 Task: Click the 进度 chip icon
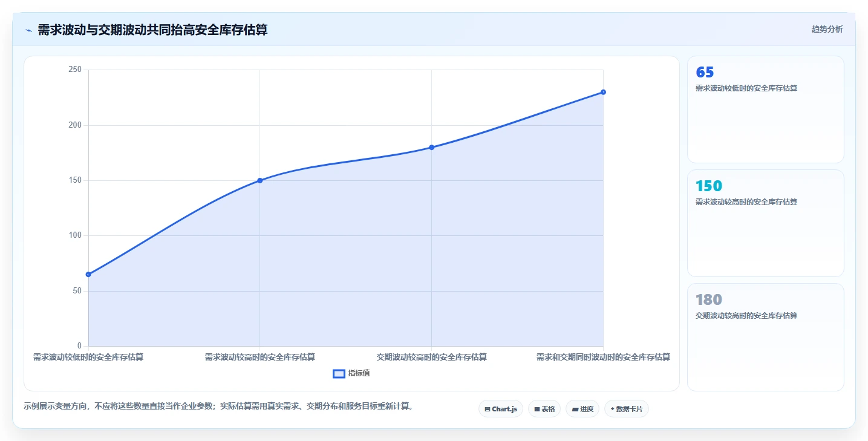(575, 410)
